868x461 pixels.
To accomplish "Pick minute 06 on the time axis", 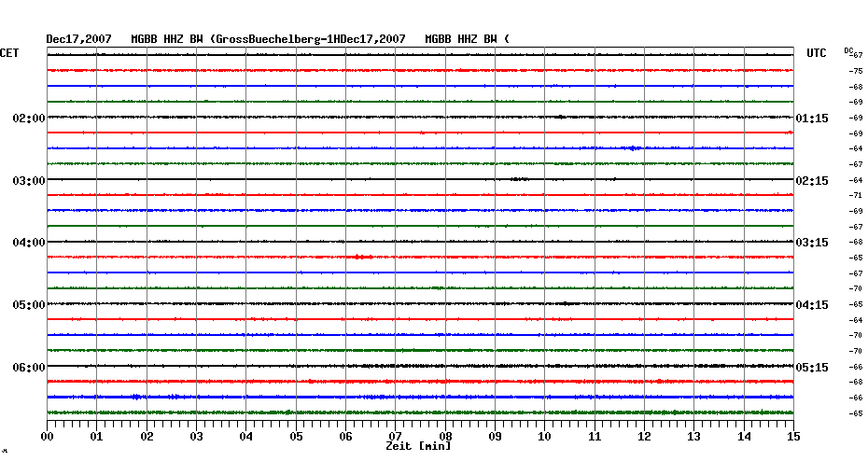I will (345, 437).
